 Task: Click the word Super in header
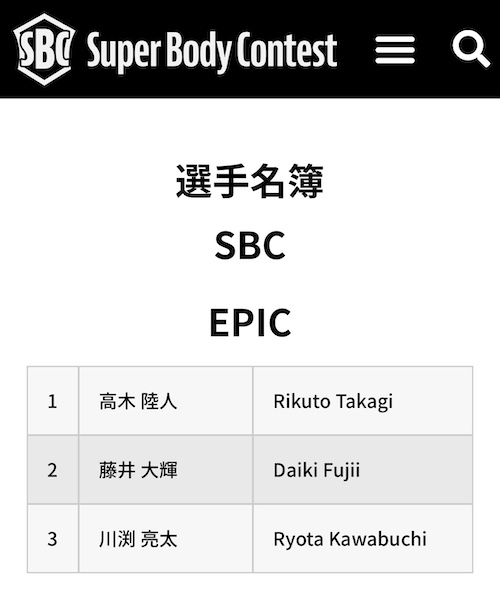124,52
